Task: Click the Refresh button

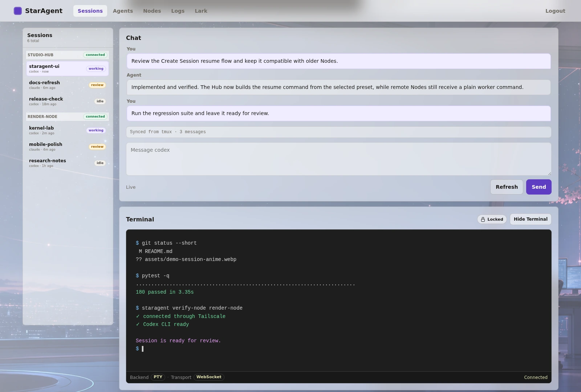Action: [x=507, y=187]
